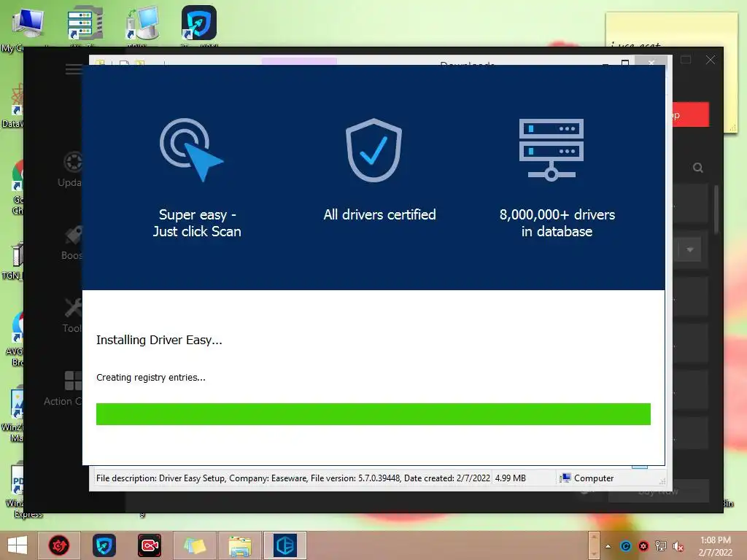This screenshot has width=747, height=560.
Task: Click 'Installing Driver Easy...' text
Action: click(x=159, y=340)
